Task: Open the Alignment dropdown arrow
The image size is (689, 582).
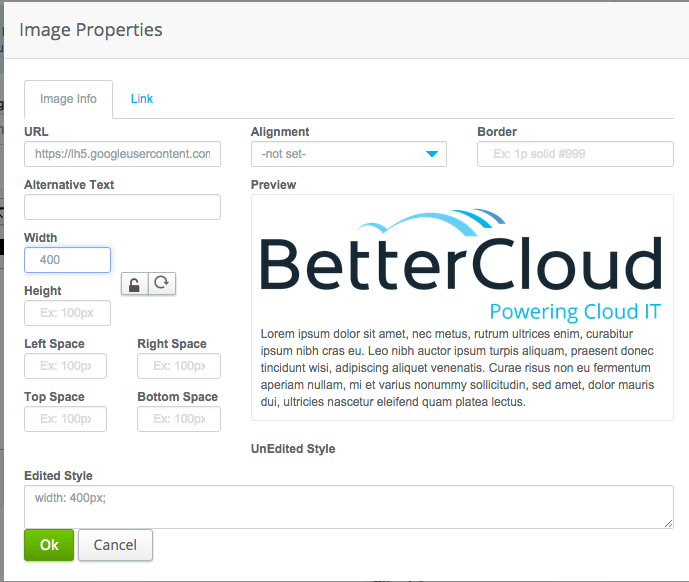Action: (432, 154)
